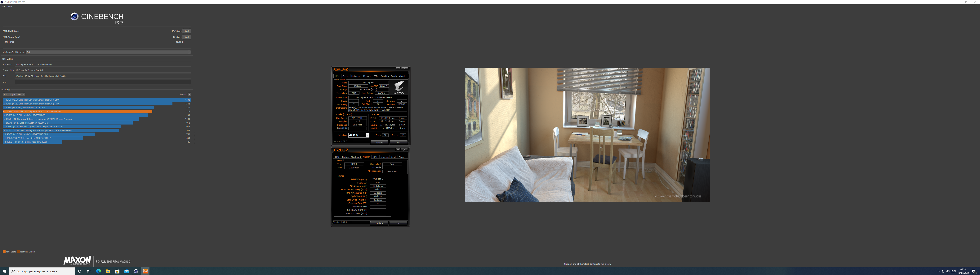This screenshot has height=275, width=980.
Task: Open Socket #1 selection dropdown in CPU-Z
Action: pyautogui.click(x=359, y=135)
